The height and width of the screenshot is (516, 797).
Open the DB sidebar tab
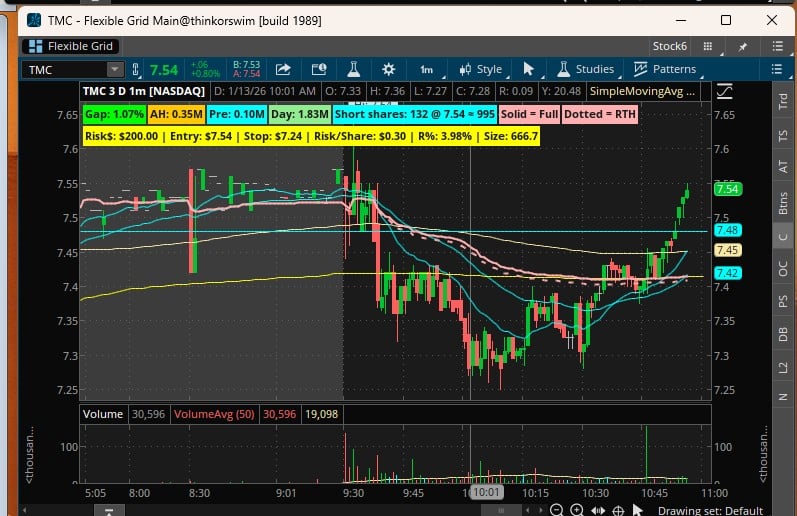click(x=783, y=334)
